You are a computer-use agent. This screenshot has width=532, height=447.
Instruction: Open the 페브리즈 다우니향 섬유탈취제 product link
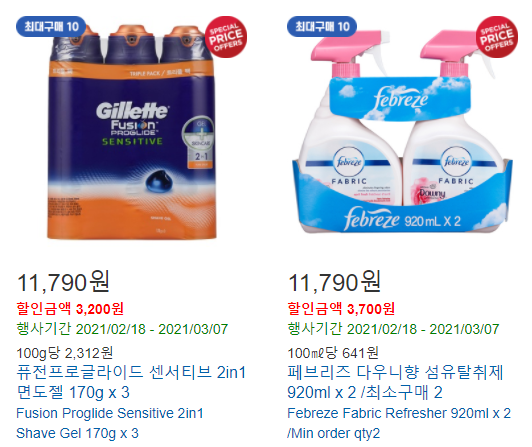point(395,382)
